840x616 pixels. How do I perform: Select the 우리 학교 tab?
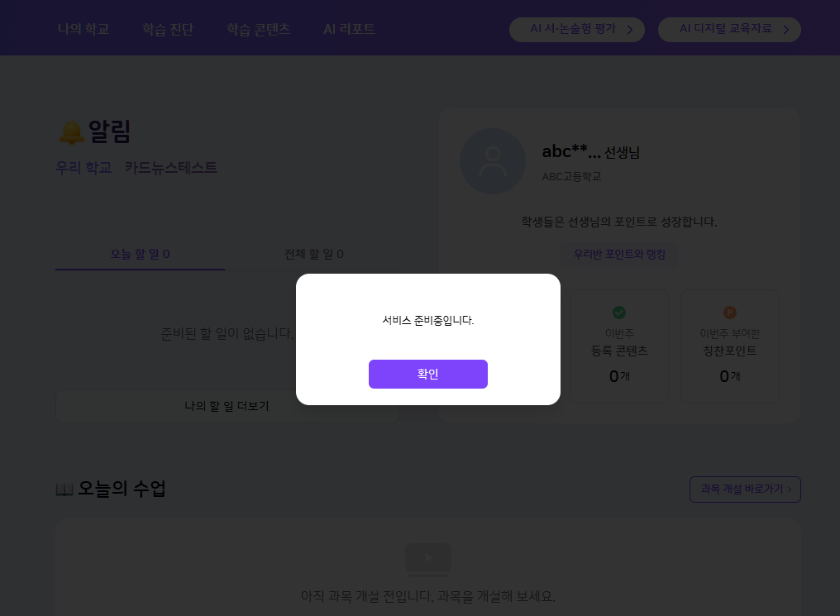click(84, 167)
